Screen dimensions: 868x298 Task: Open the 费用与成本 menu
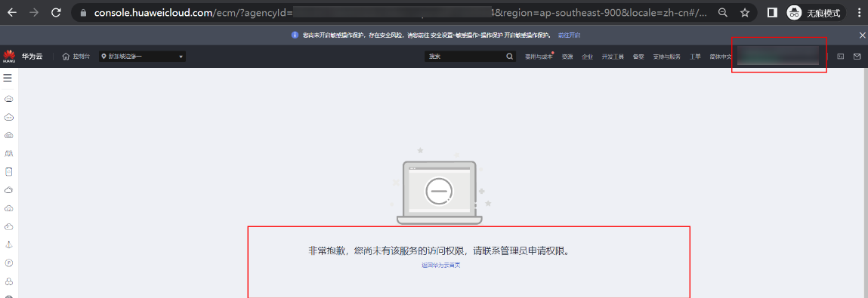539,57
